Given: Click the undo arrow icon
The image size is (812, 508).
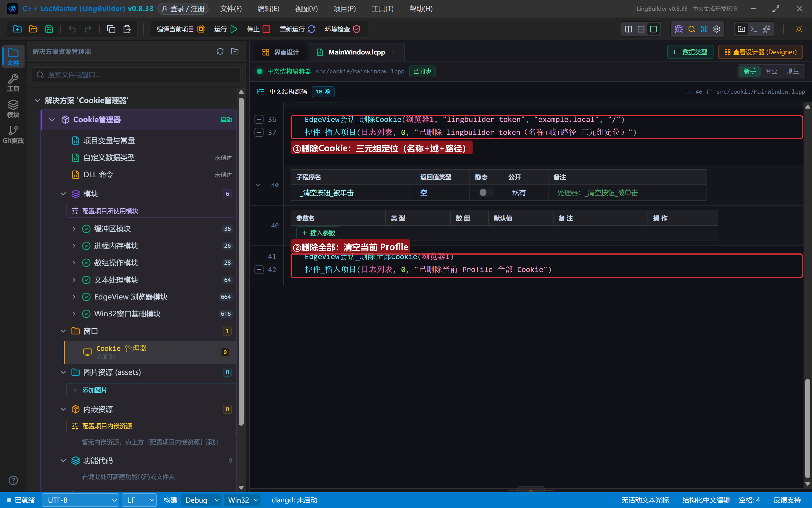Looking at the screenshot, I should pyautogui.click(x=72, y=29).
